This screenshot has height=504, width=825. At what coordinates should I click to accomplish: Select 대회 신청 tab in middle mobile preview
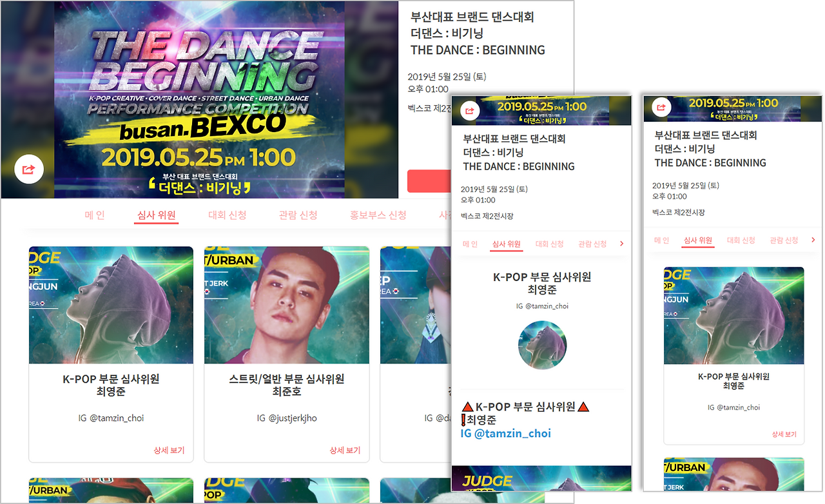coord(550,244)
